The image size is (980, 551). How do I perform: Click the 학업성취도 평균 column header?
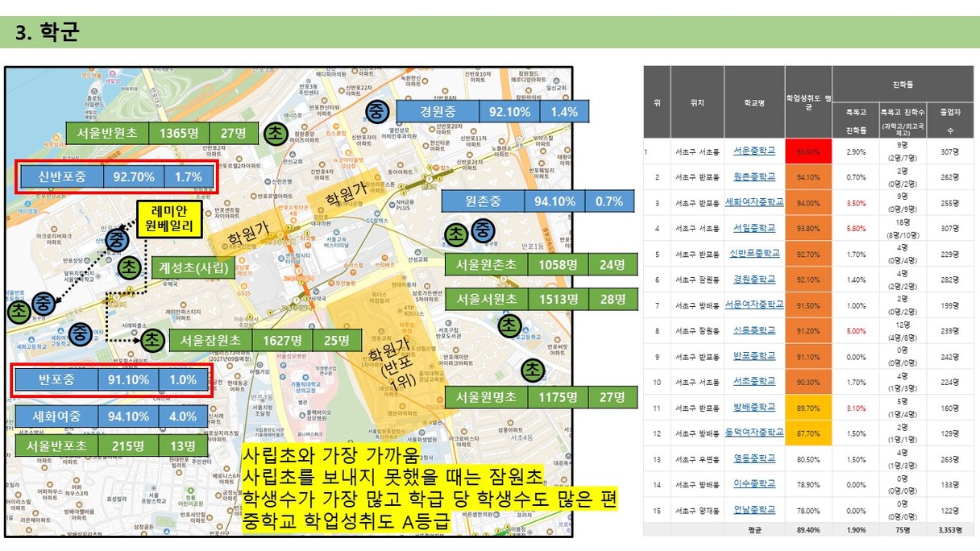click(x=808, y=101)
